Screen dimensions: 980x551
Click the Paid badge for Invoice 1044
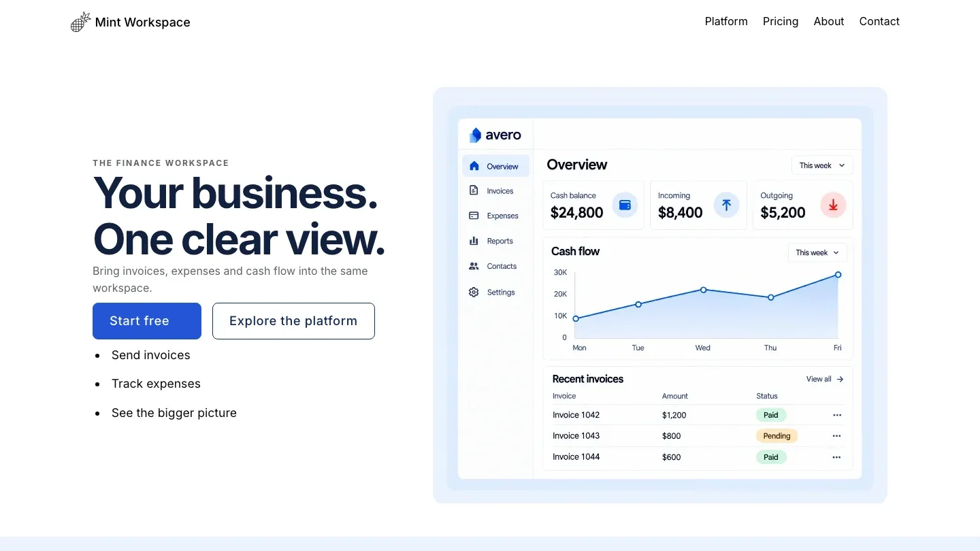tap(771, 457)
